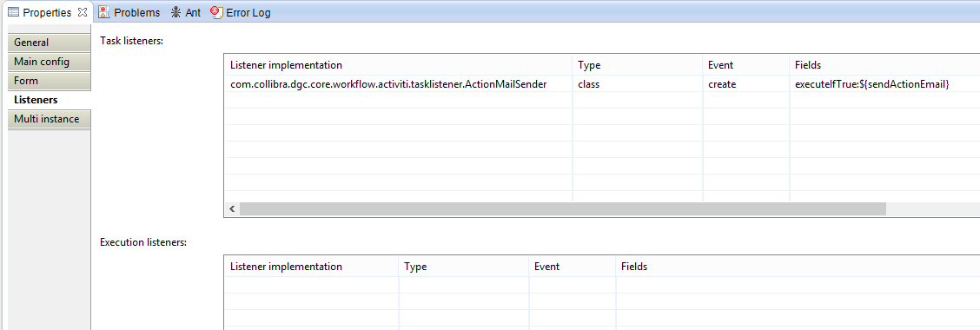Select the 'class' type cell
The image size is (980, 330).
638,83
